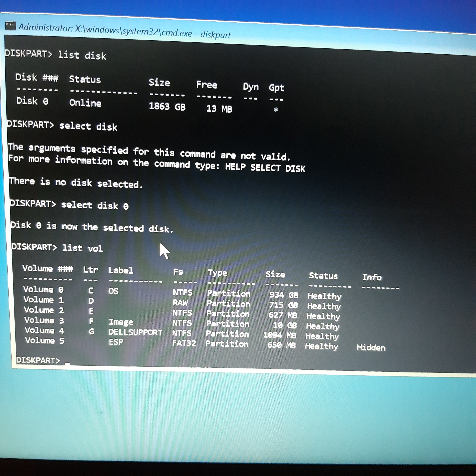476x476 pixels.
Task: Click the 'Volume ###' column header
Action: pyautogui.click(x=48, y=268)
